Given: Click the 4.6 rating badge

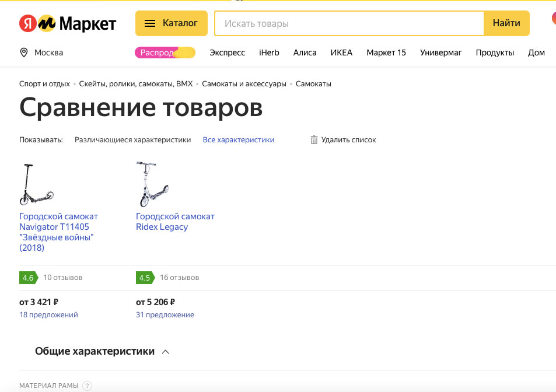Looking at the screenshot, I should [x=29, y=278].
